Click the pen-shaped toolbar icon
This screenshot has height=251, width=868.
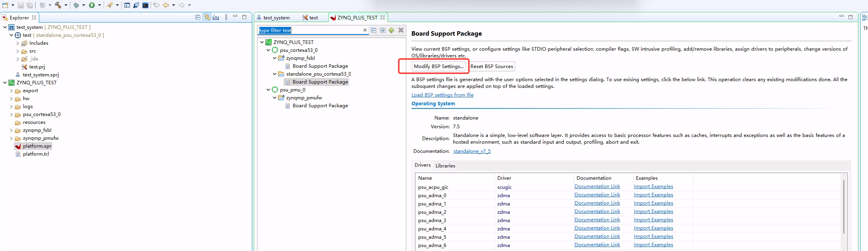(110, 5)
